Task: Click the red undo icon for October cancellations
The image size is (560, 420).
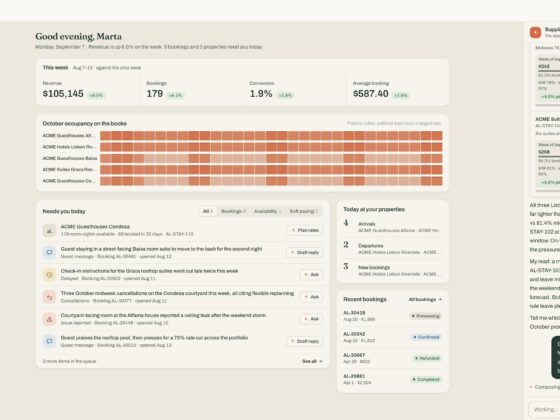Action: [x=49, y=297]
